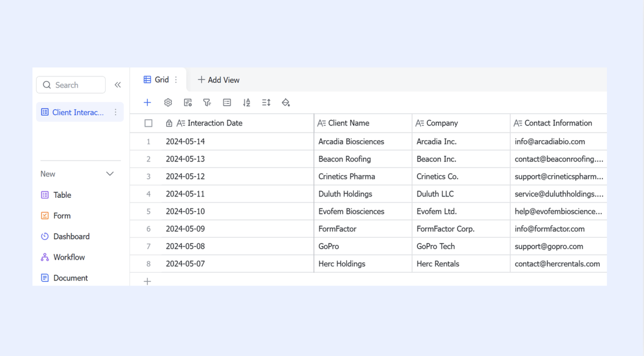Open the Client Interac... table in sidebar
The width and height of the screenshot is (644, 356).
(x=80, y=112)
